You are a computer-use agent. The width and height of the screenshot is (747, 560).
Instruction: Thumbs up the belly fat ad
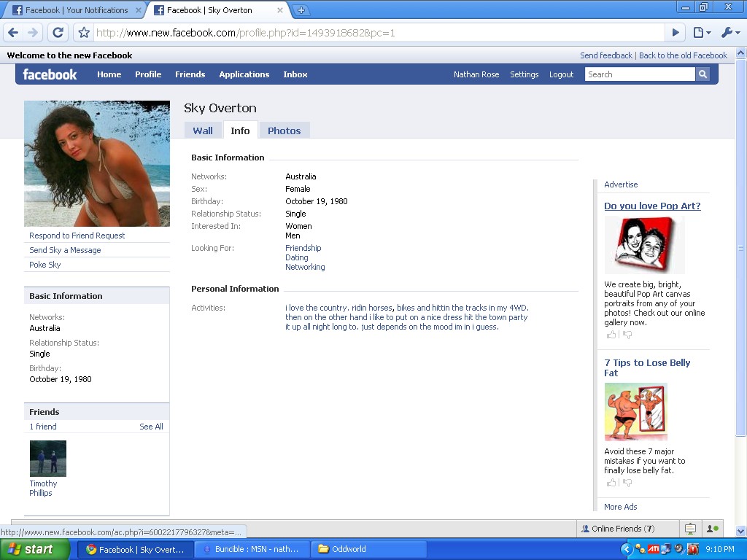611,483
